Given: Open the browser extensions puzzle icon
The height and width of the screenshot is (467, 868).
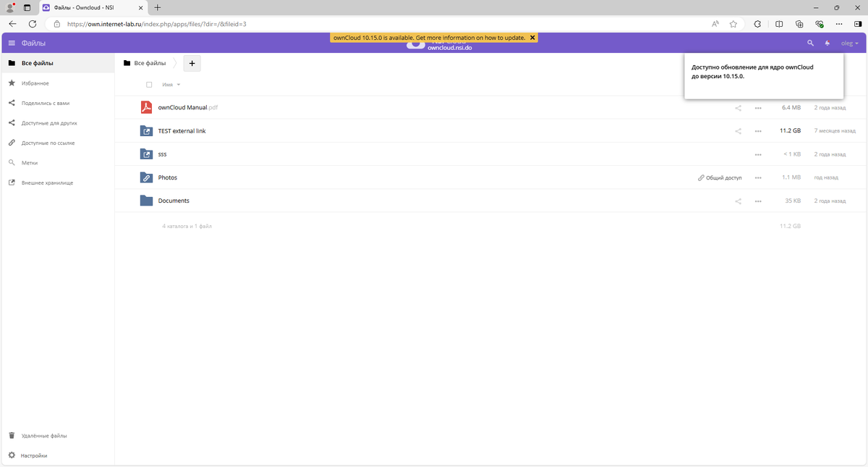Looking at the screenshot, I should (757, 24).
